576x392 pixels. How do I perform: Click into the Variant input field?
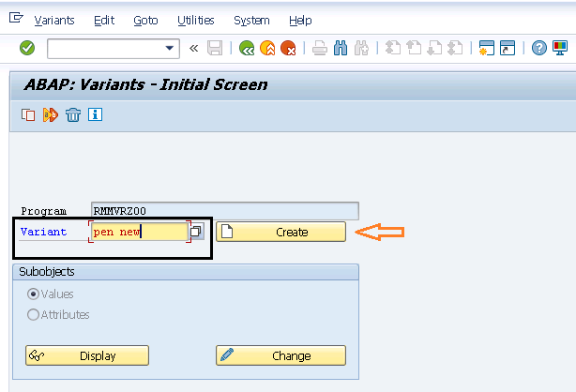pos(140,232)
